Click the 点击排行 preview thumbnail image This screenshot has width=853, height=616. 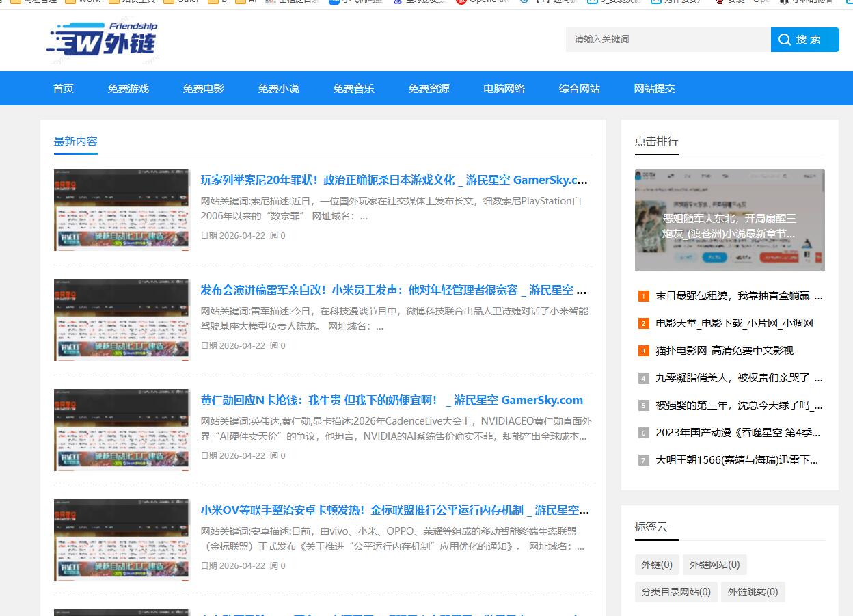pos(729,219)
